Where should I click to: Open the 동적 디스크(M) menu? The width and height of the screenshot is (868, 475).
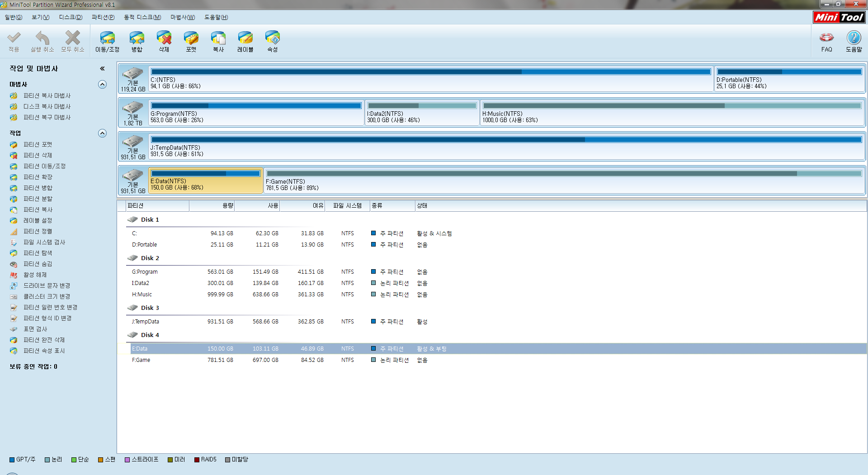point(142,17)
